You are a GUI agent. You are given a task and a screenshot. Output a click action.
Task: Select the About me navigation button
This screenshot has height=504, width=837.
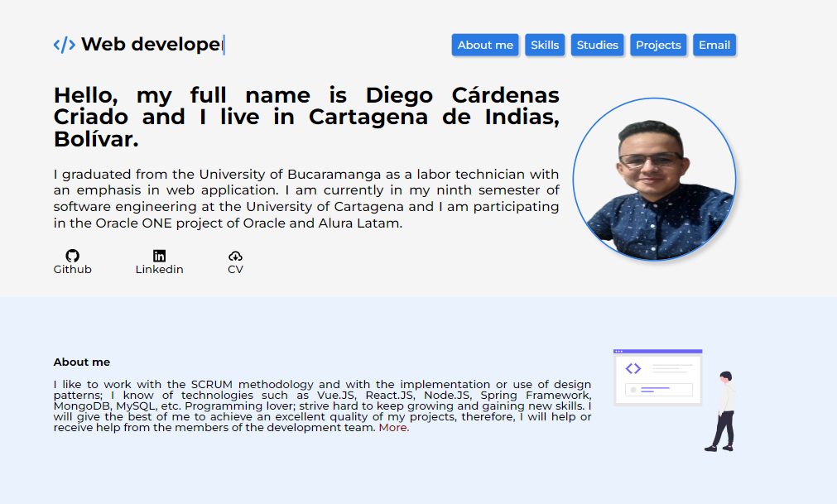coord(485,45)
